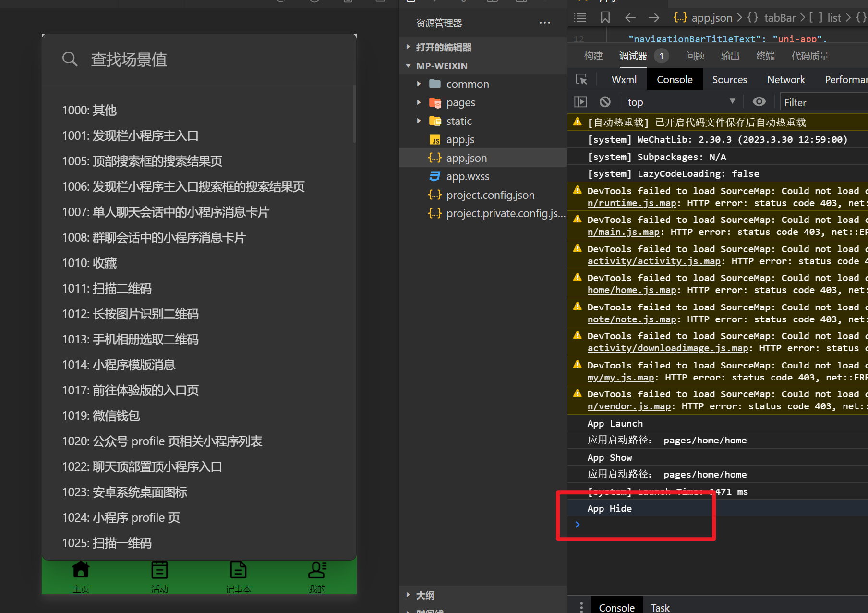Open the my/my.js.map link
The height and width of the screenshot is (613, 868).
tap(621, 377)
